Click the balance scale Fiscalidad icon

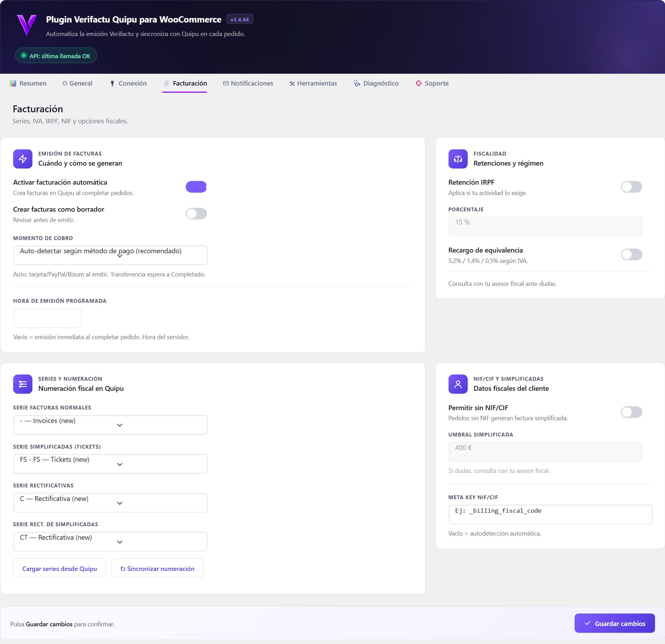click(x=458, y=159)
